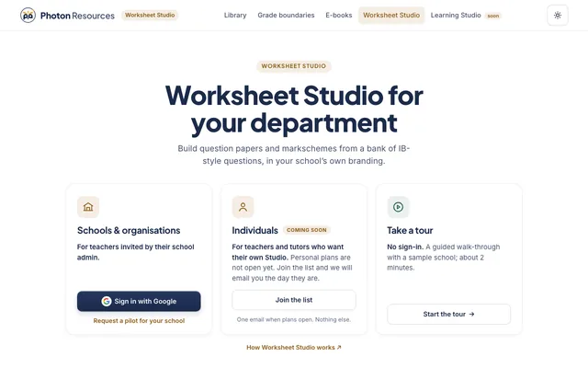Click the Schools & organisations building icon
Image resolution: width=588 pixels, height=368 pixels.
(88, 207)
